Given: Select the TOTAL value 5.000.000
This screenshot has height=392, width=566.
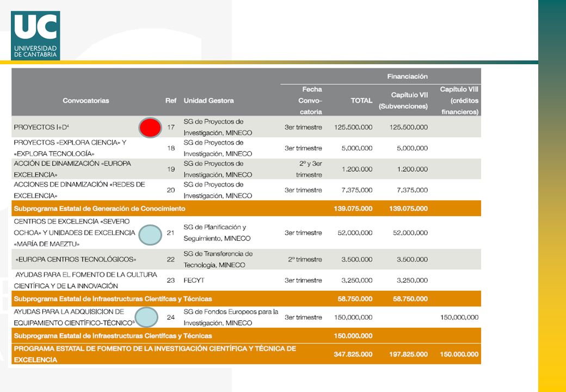Looking at the screenshot, I should pyautogui.click(x=357, y=148).
